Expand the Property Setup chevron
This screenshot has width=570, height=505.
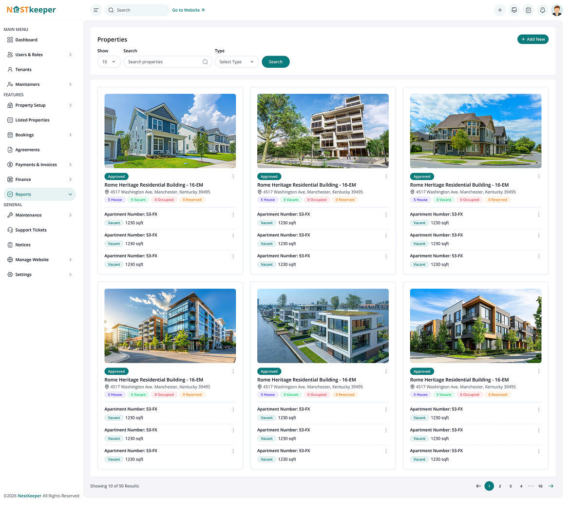70,105
